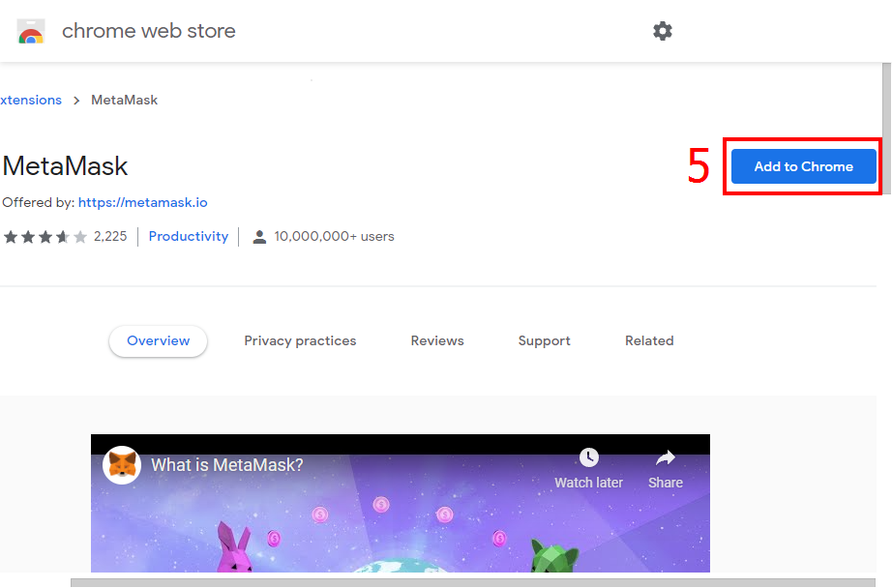Click the 10,000,000+ users text
Viewport: 892px width, 588px height.
coord(334,237)
